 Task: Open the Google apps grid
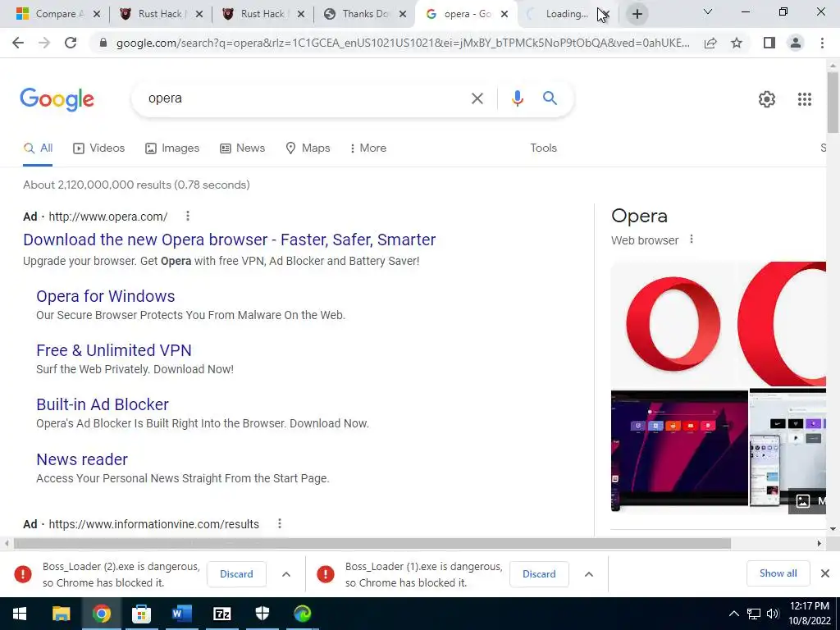805,99
